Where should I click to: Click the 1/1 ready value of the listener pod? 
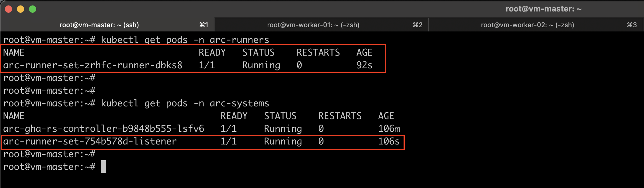tap(229, 141)
